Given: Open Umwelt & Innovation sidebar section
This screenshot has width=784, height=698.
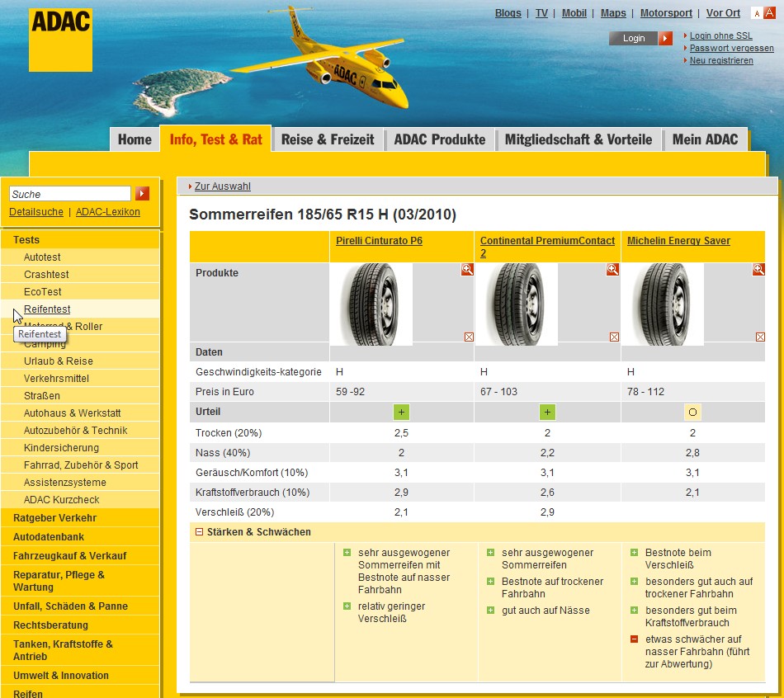Looking at the screenshot, I should tap(80, 676).
